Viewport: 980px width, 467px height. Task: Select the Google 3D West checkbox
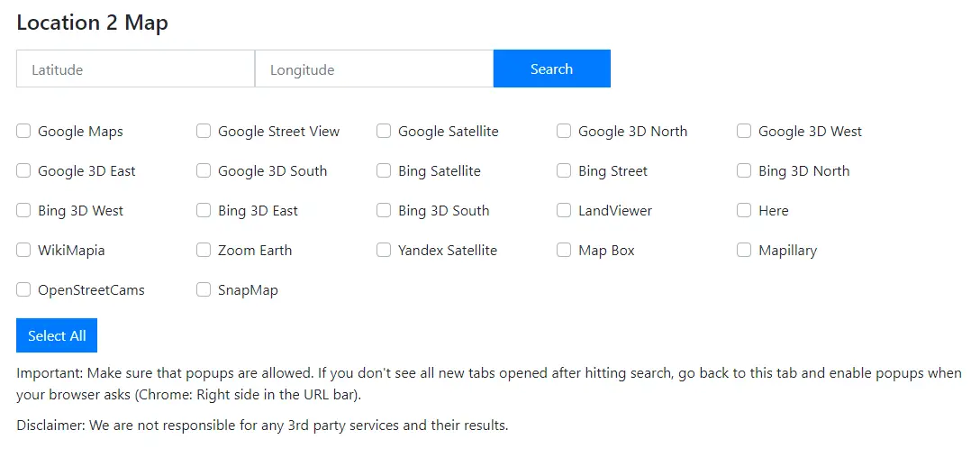744,132
